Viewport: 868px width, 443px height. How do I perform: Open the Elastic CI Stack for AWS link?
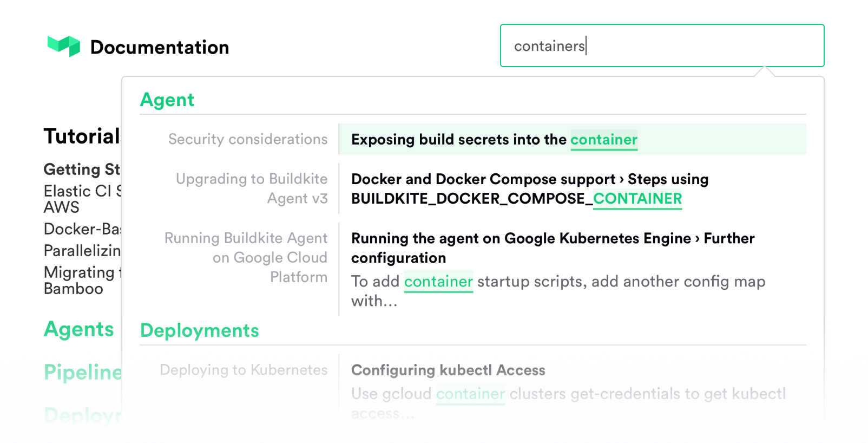coord(82,199)
